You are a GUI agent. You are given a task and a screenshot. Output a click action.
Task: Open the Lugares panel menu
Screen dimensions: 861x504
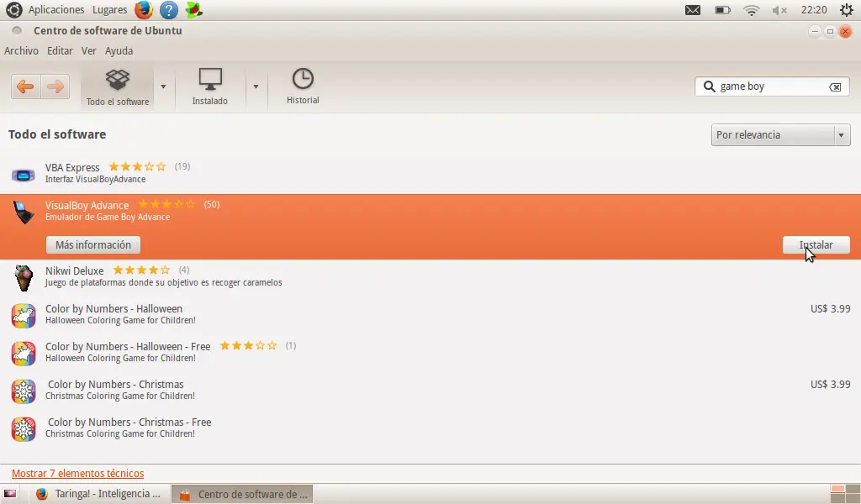pos(110,10)
